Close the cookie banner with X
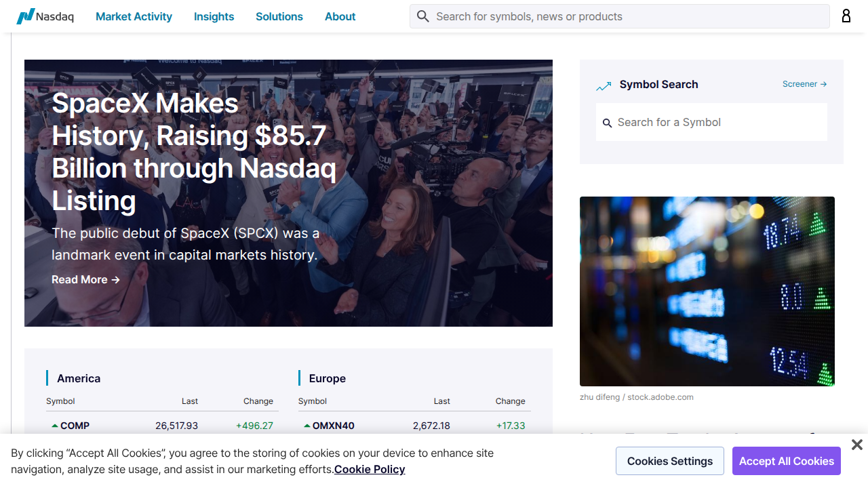Viewport: 868px width, 488px height. pyautogui.click(x=857, y=445)
